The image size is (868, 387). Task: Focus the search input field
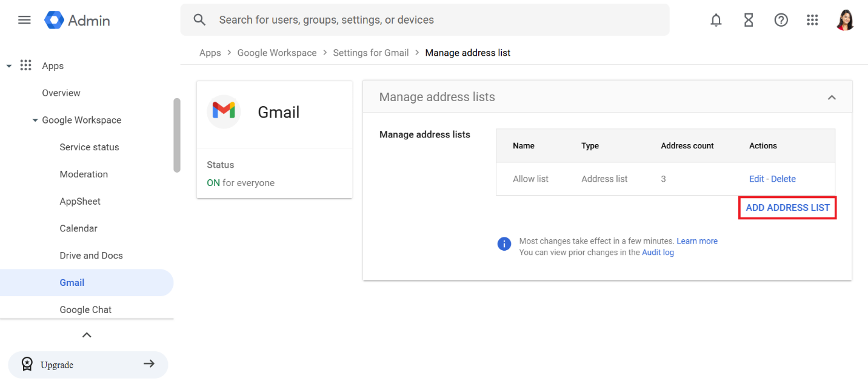pyautogui.click(x=424, y=20)
